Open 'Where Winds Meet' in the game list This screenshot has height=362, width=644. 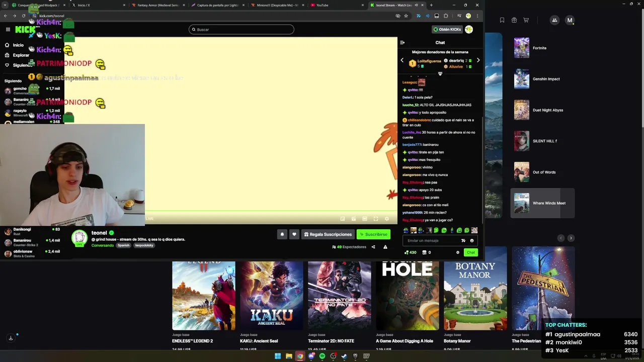coord(542,203)
